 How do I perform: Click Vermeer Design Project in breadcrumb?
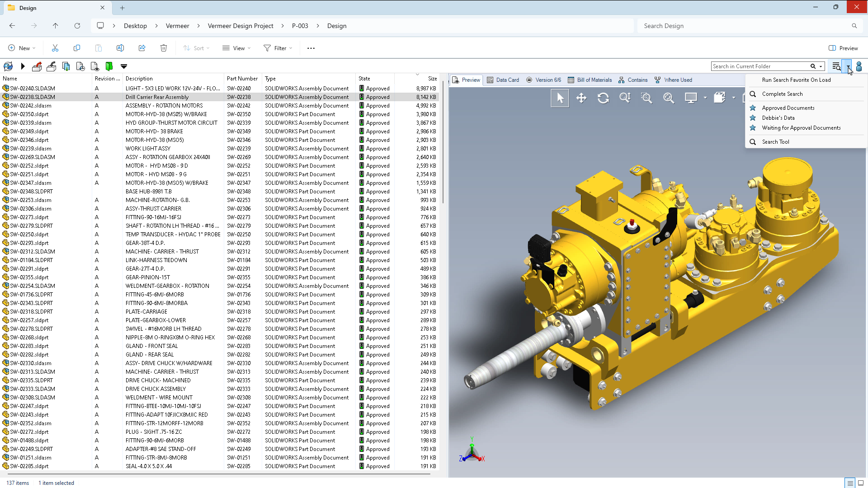tap(241, 26)
